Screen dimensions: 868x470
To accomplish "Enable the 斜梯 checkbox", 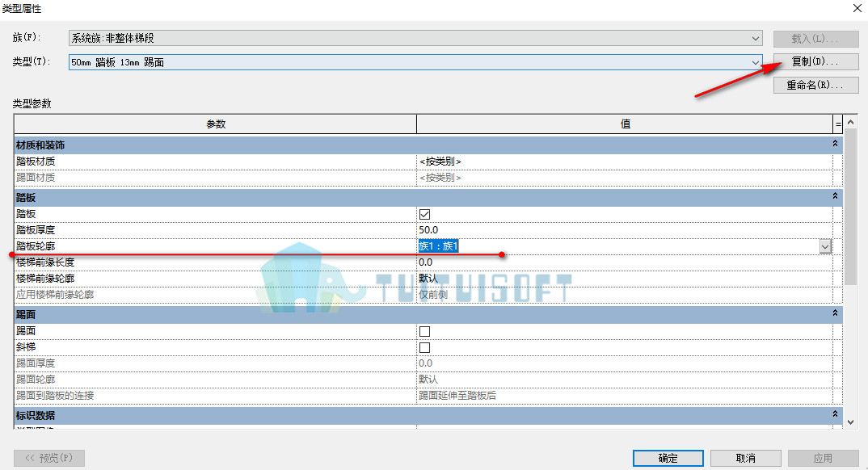I will pyautogui.click(x=424, y=347).
